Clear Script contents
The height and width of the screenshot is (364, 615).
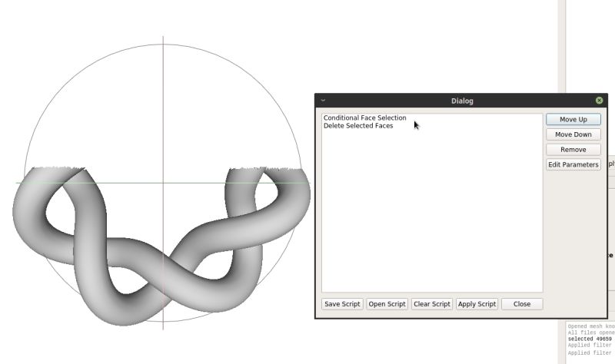[432, 304]
